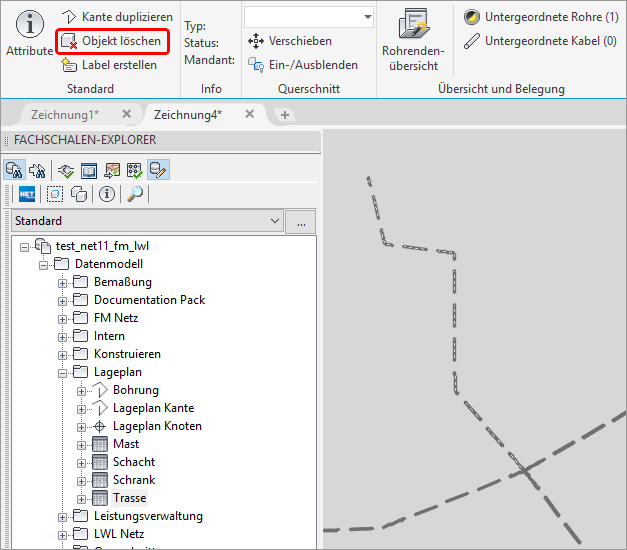This screenshot has width=627, height=550.
Task: Click the blue NET icon
Action: pyautogui.click(x=27, y=194)
